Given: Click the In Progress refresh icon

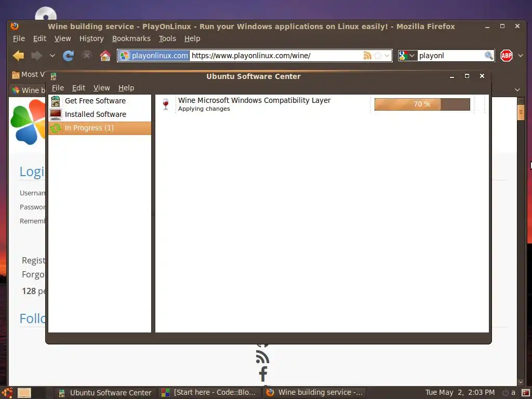Looking at the screenshot, I should pyautogui.click(x=55, y=128).
